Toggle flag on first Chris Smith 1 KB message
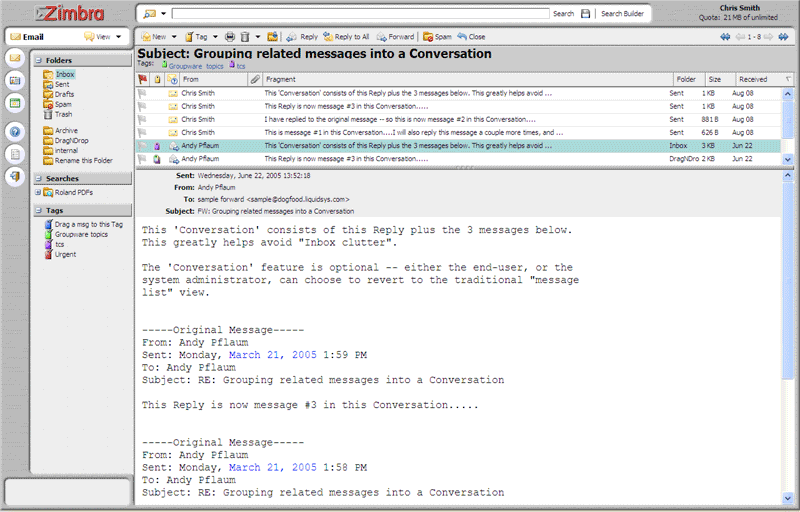Image resolution: width=800 pixels, height=512 pixels. coord(142,93)
